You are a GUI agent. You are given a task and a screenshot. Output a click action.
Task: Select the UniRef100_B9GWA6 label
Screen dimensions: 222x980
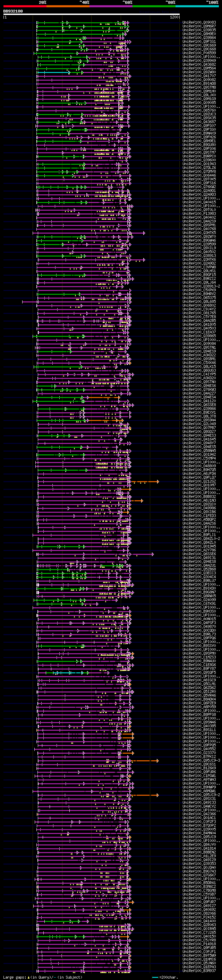click(x=199, y=241)
